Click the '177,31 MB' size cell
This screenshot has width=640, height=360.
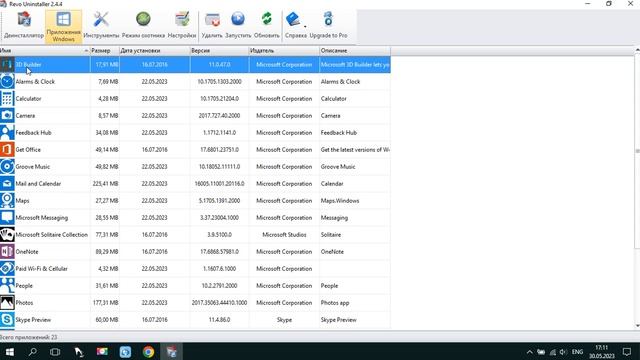point(105,303)
